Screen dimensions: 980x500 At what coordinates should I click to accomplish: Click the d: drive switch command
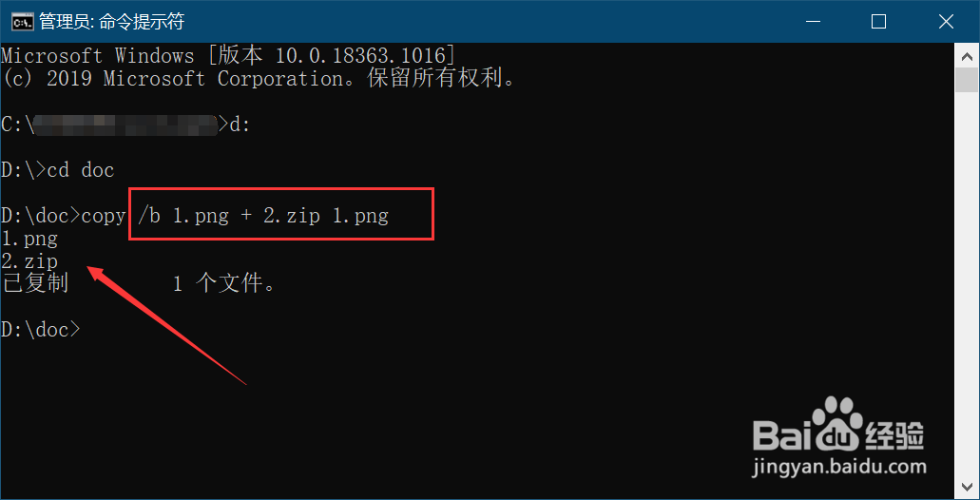240,125
